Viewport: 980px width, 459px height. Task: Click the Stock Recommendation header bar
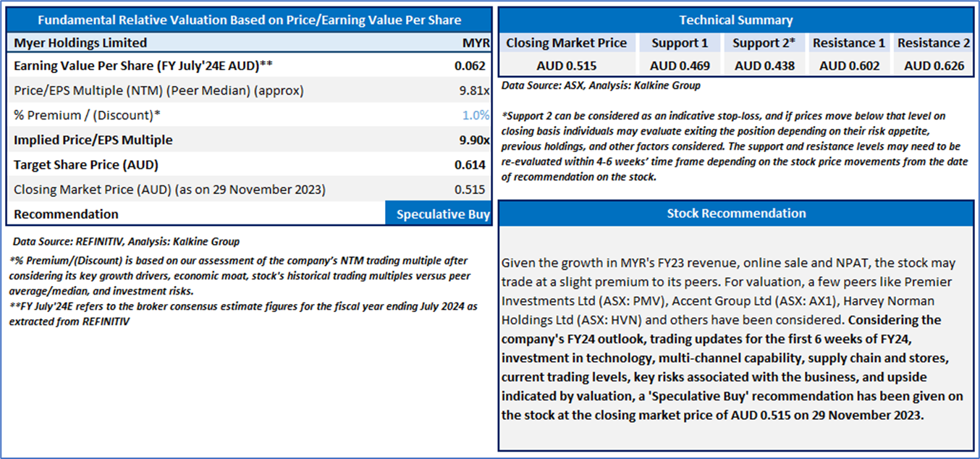735,214
